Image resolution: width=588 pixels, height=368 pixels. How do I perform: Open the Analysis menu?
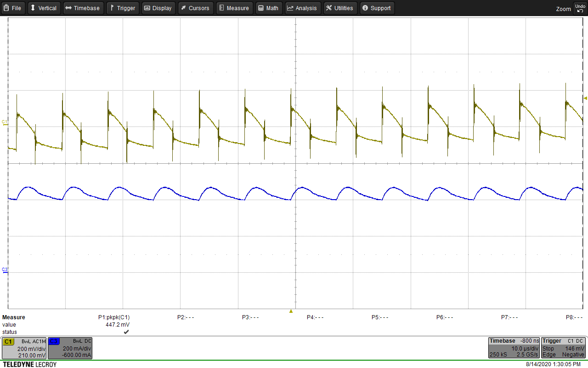(303, 8)
